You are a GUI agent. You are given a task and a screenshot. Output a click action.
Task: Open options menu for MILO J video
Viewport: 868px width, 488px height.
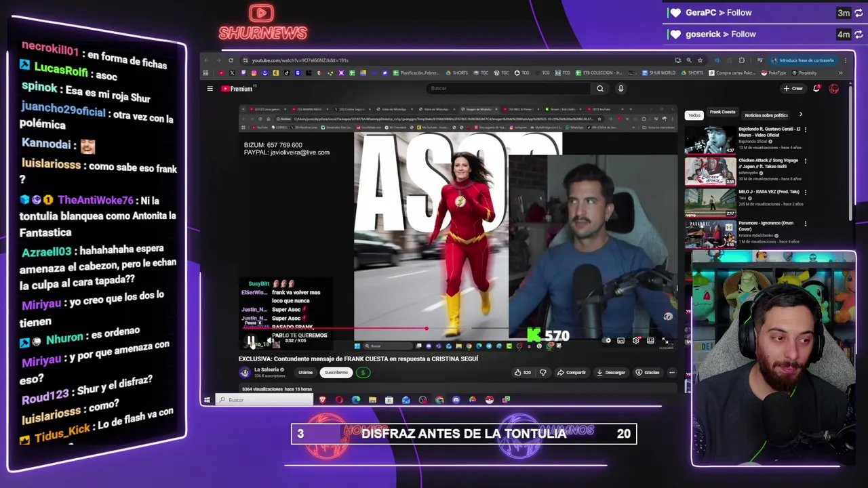pyautogui.click(x=806, y=192)
